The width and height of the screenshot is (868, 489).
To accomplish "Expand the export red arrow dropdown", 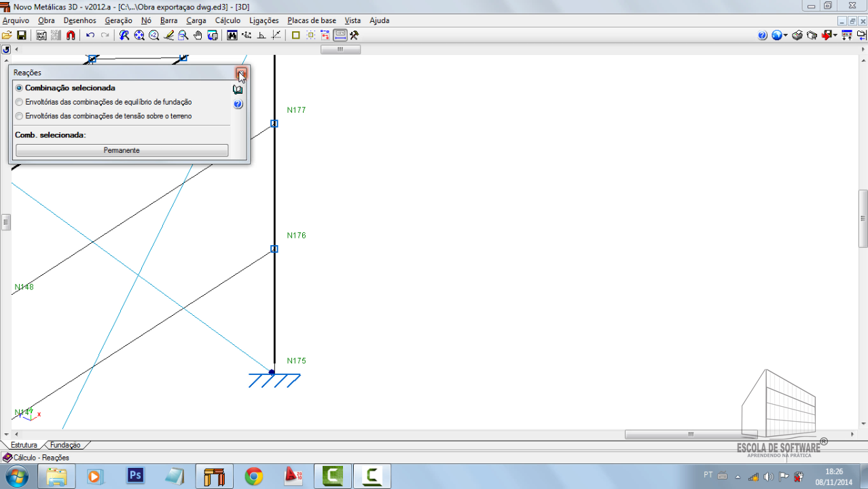I will pyautogui.click(x=835, y=35).
